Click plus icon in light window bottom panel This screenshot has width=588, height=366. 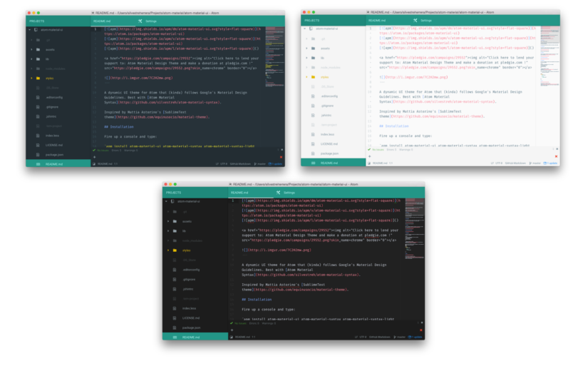pos(369,156)
